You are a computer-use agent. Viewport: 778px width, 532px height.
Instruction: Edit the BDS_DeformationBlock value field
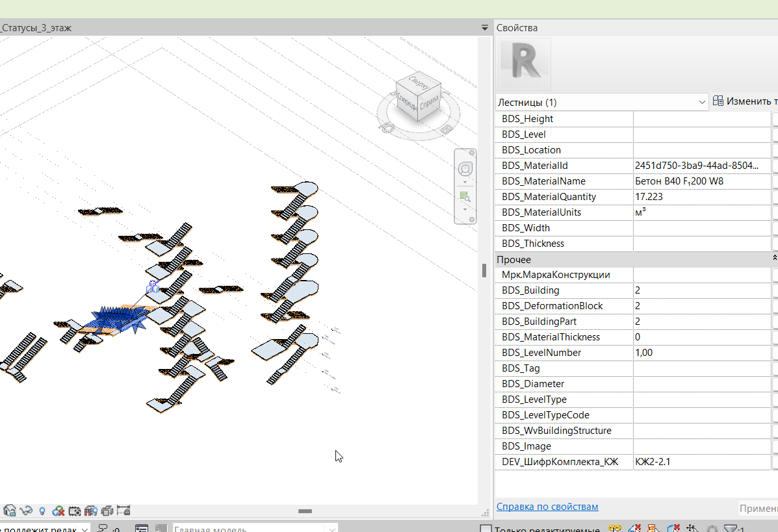coord(702,305)
